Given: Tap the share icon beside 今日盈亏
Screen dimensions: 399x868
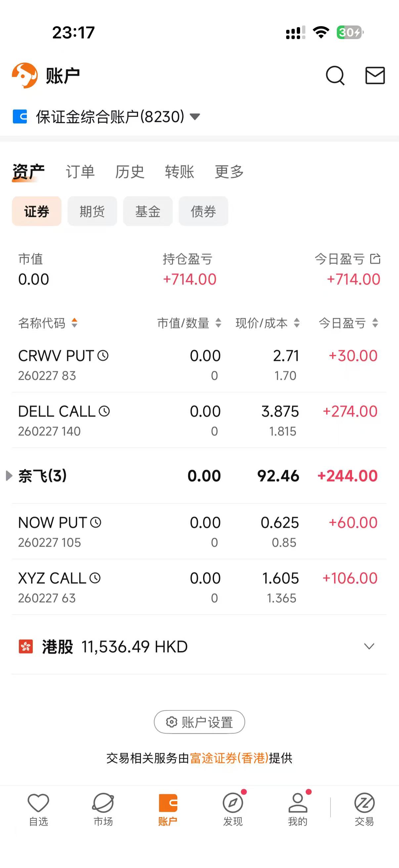Looking at the screenshot, I should pyautogui.click(x=375, y=259).
